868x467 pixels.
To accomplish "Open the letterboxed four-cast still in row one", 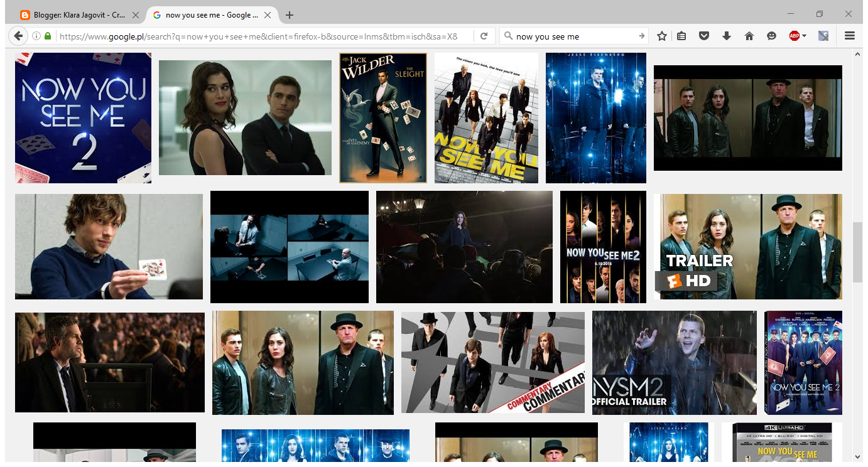I will click(748, 118).
